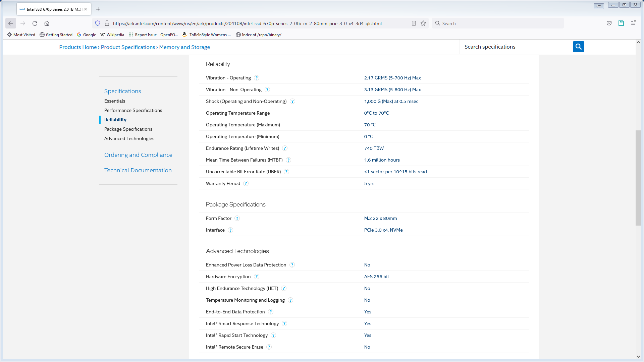Open Technical Documentation section
This screenshot has width=644, height=362.
[x=138, y=170]
